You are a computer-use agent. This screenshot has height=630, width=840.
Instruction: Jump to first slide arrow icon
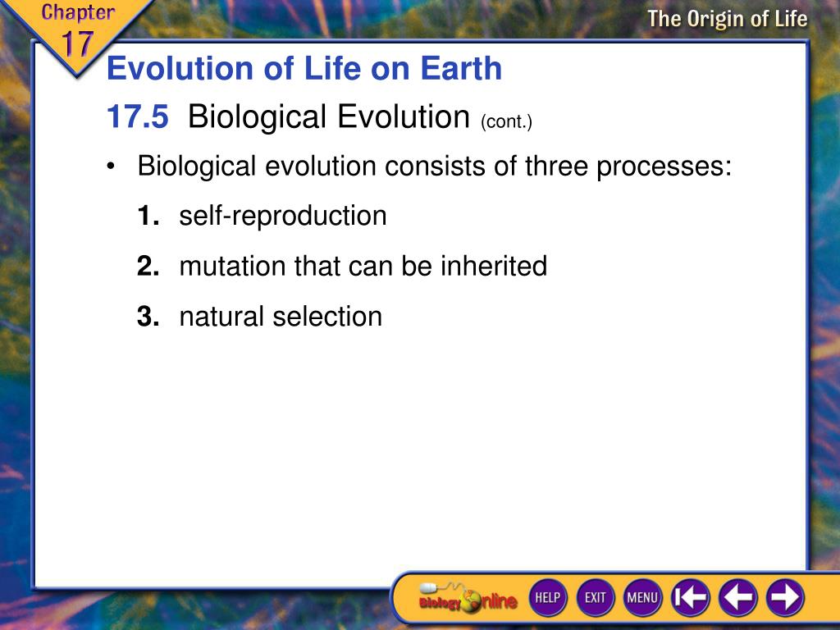click(x=690, y=597)
